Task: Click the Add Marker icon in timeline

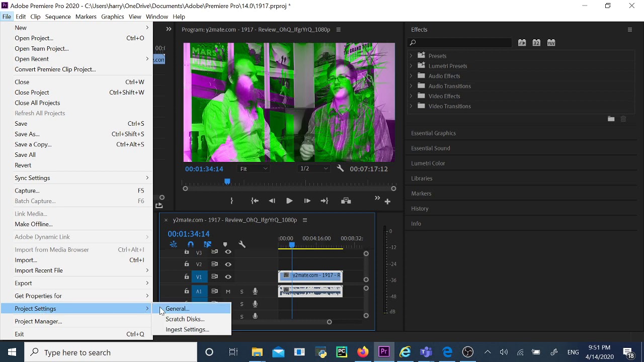Action: (x=225, y=244)
